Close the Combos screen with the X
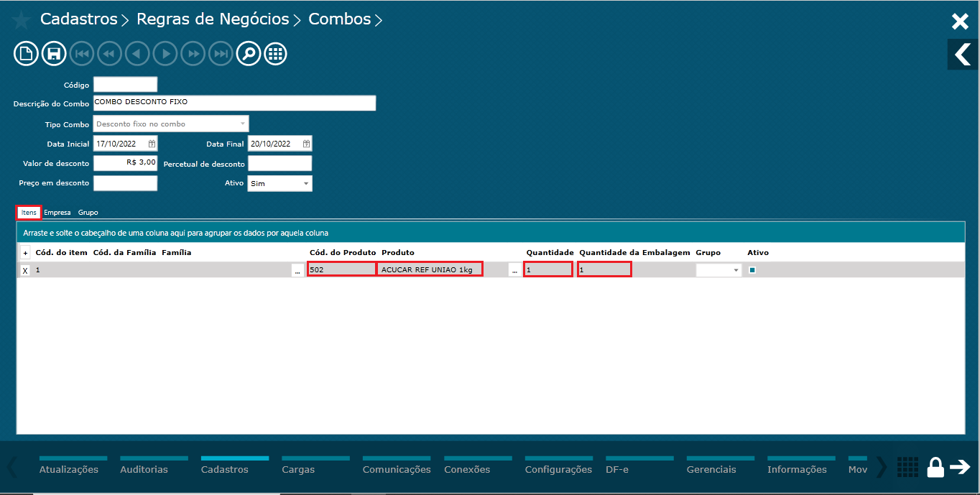Screen dimensions: 980x495 pos(960,22)
